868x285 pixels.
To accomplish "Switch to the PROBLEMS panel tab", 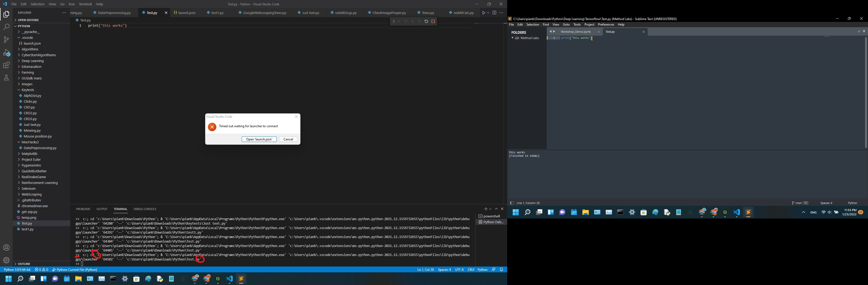I will click(83, 209).
